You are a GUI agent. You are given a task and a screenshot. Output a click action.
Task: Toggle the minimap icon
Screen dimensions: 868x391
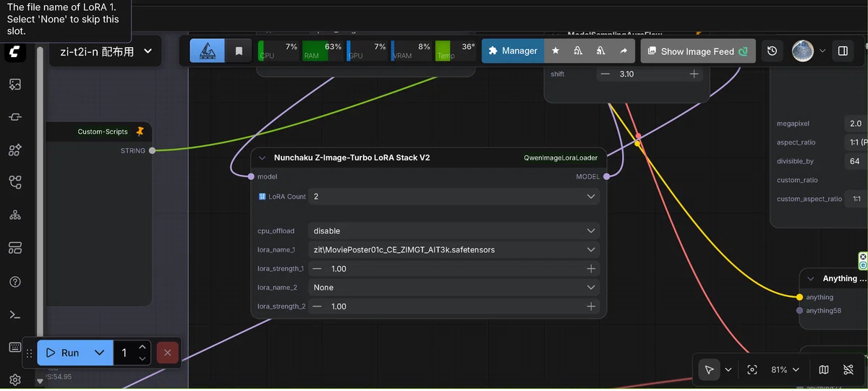pos(824,369)
